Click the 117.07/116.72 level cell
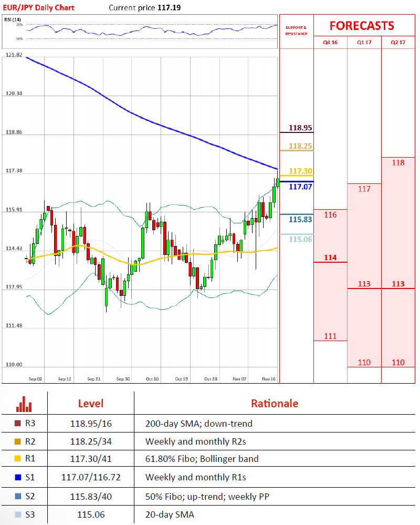 (91, 478)
